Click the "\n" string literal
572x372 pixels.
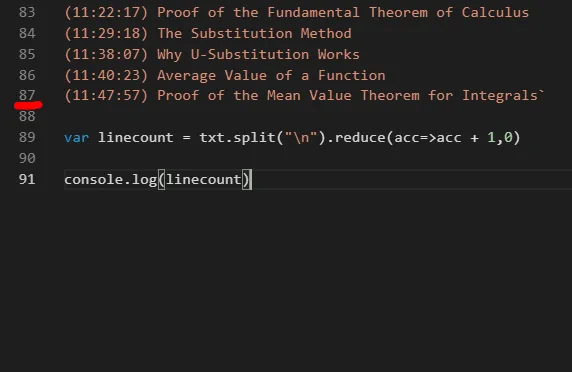tap(301, 138)
